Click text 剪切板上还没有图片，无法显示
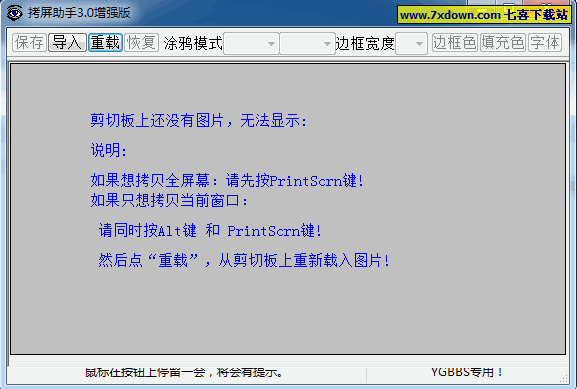 (199, 120)
